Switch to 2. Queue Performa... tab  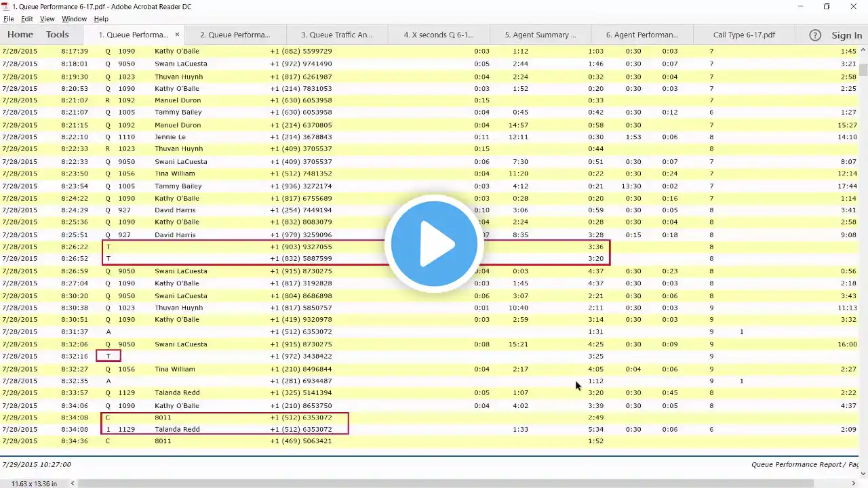(235, 35)
